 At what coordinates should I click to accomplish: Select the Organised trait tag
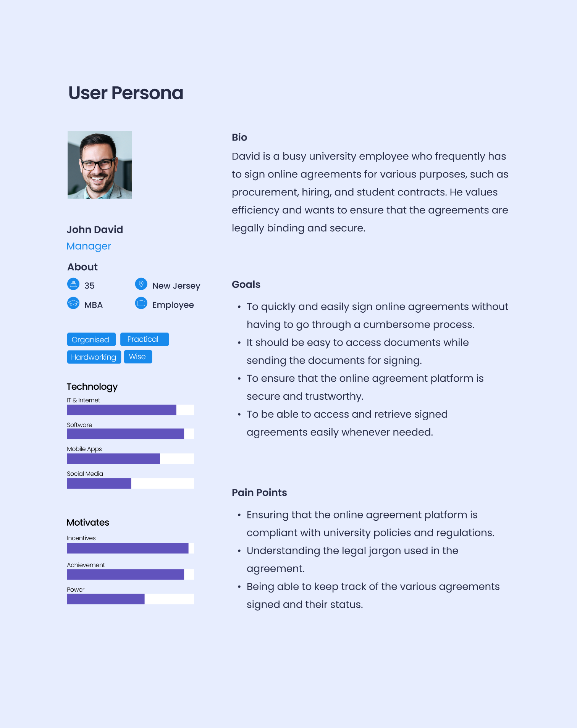coord(91,339)
